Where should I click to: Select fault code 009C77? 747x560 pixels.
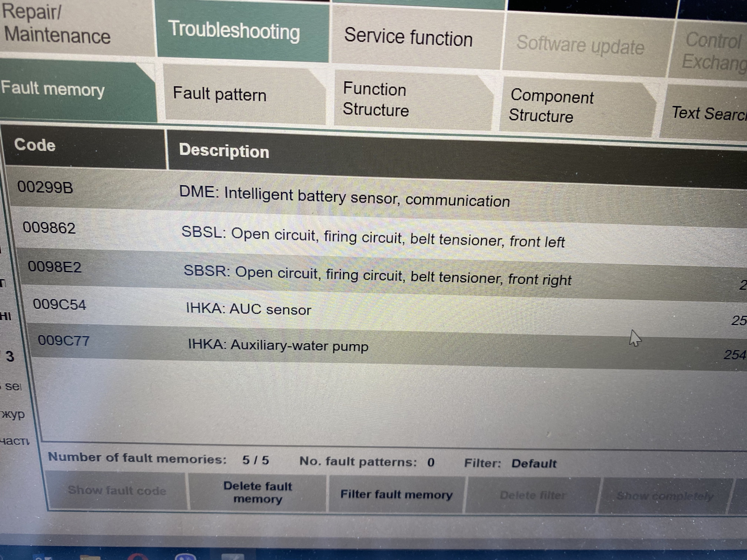[x=64, y=341]
